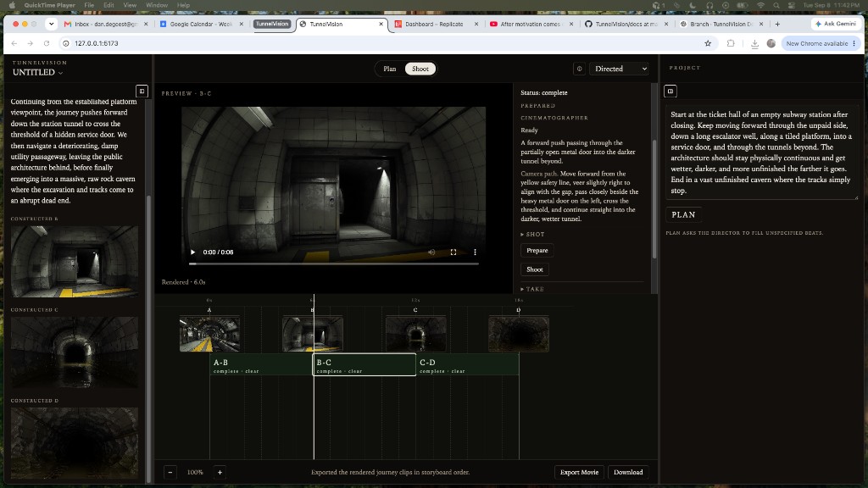Open Constructed C image in sidebar

75,352
